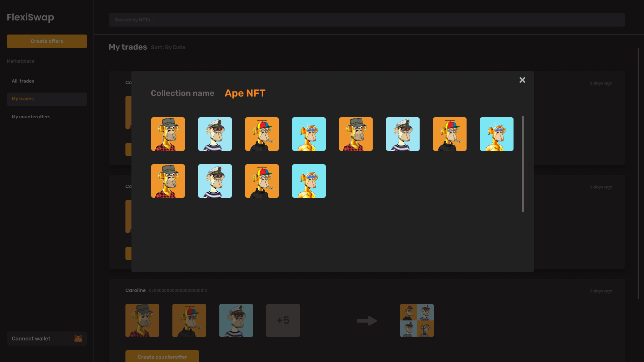This screenshot has width=644, height=362.
Task: Click the modal's vertical scrollbar
Action: point(523,164)
